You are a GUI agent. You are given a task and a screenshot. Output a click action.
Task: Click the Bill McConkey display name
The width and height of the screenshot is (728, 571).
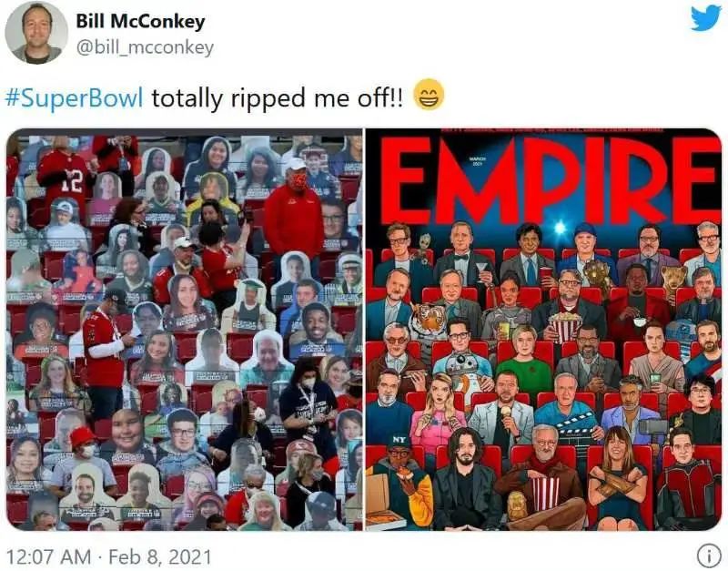tap(140, 21)
